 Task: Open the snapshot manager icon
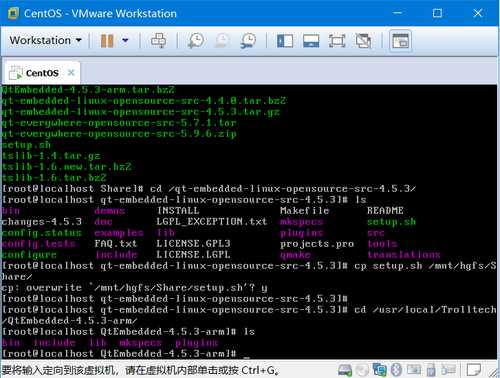[248, 41]
